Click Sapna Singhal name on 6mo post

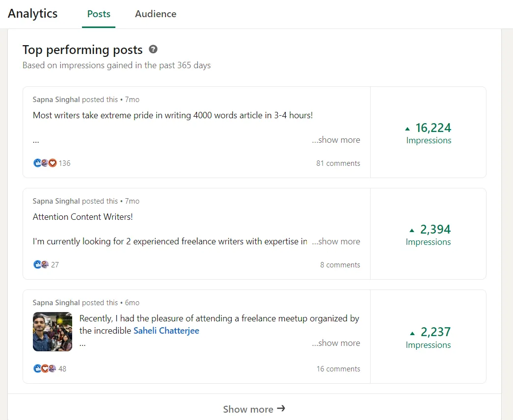tap(56, 303)
